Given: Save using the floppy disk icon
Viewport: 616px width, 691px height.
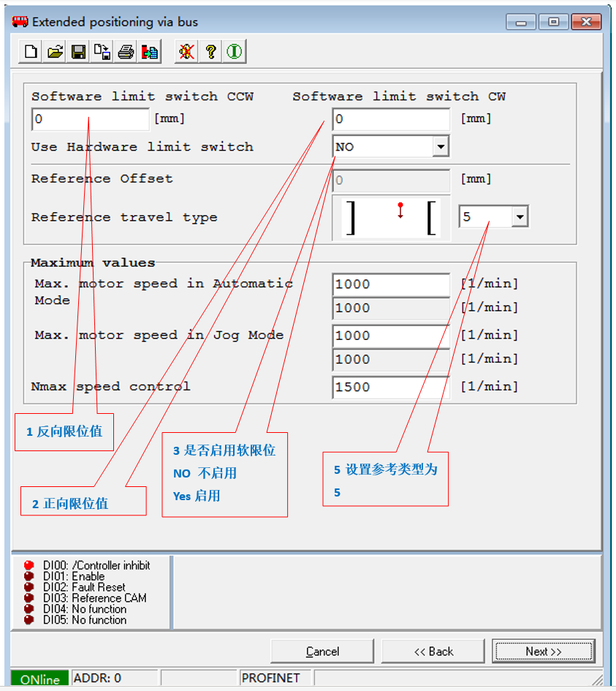Looking at the screenshot, I should (x=78, y=52).
